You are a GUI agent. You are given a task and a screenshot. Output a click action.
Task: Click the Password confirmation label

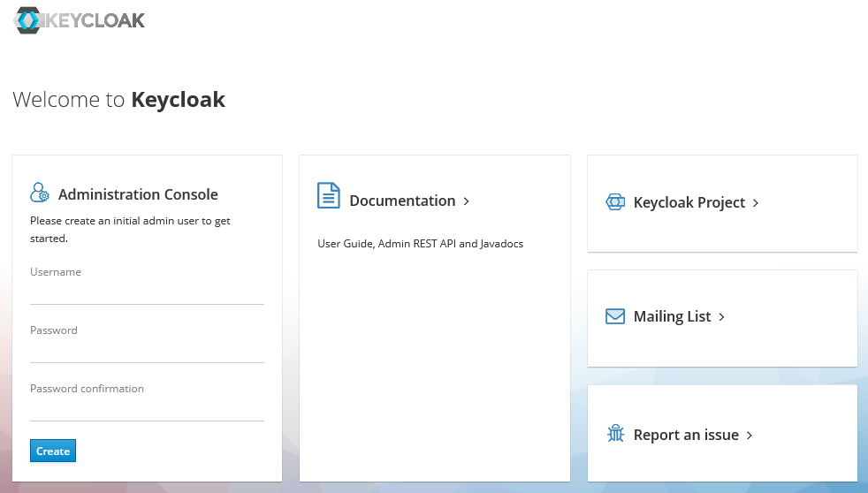point(87,389)
